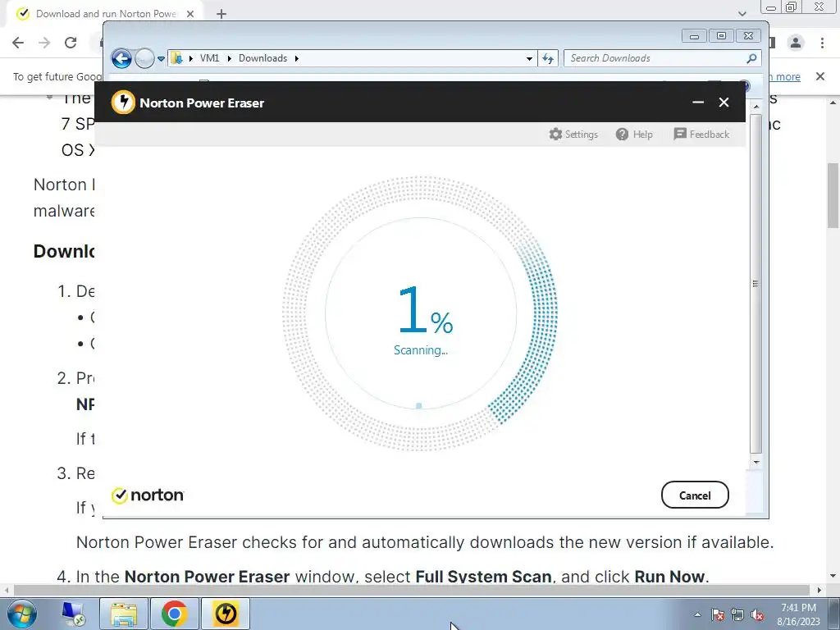Click the Explorer scrollbar down arrow
This screenshot has height=630, width=840.
pyautogui.click(x=756, y=462)
